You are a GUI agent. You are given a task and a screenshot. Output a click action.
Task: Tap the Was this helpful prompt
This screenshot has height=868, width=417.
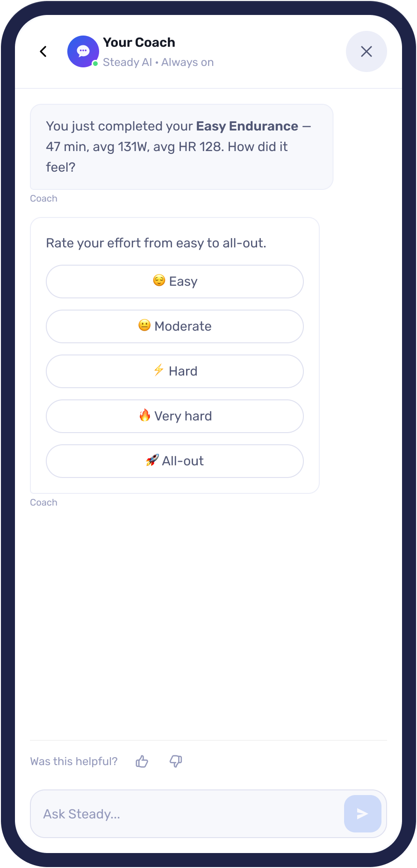(73, 761)
